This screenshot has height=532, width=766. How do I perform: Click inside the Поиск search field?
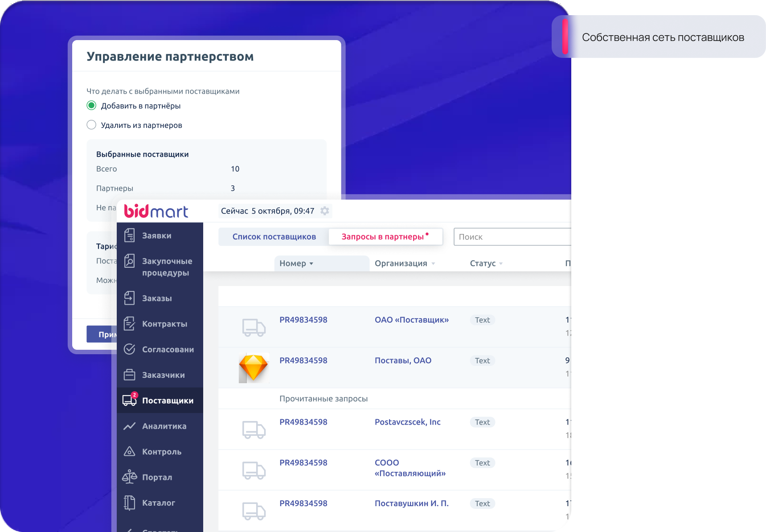(x=508, y=237)
